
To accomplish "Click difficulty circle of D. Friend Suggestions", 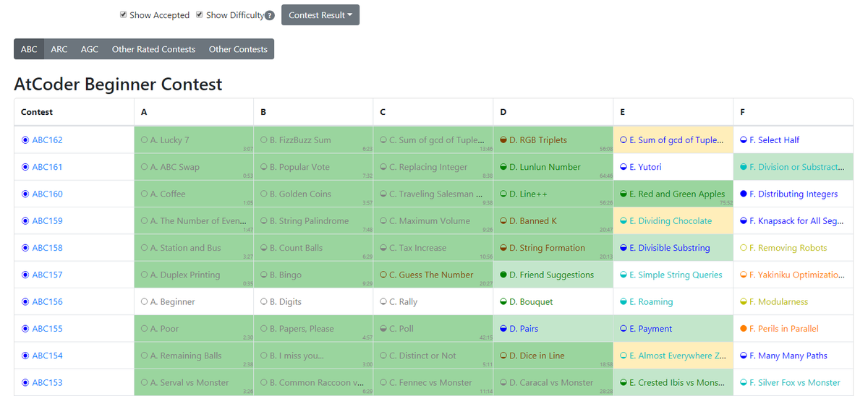I will point(503,275).
